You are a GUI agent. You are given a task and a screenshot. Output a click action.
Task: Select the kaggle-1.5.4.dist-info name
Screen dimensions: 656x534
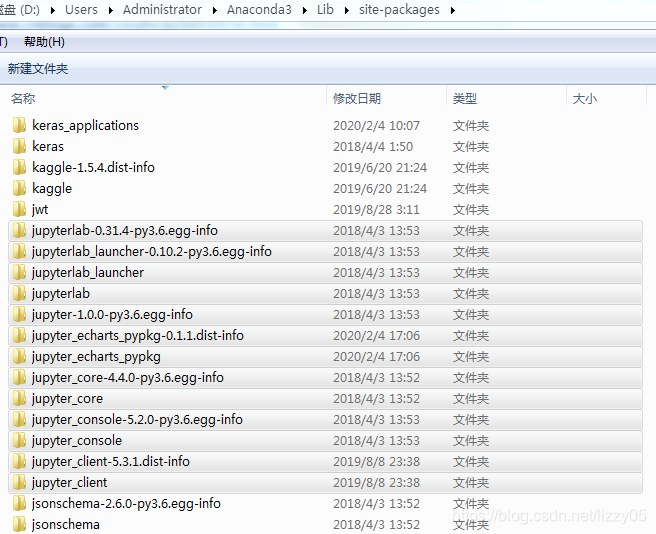point(93,167)
